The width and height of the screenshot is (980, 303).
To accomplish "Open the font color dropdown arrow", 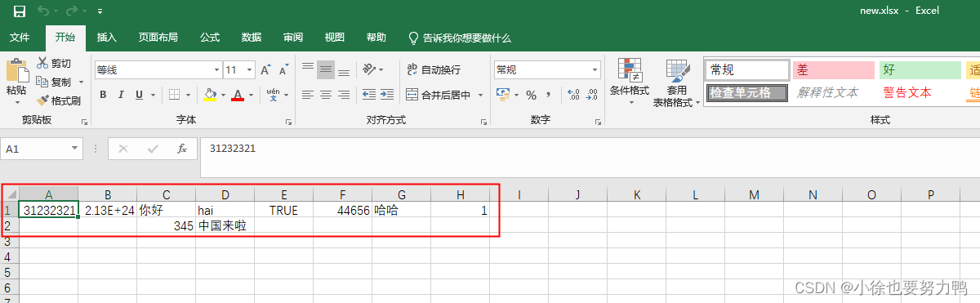I will (252, 95).
